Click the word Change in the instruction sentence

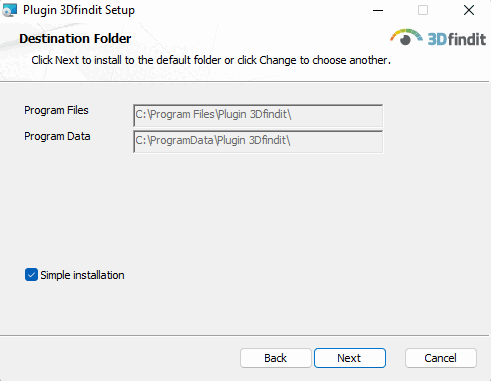[278, 60]
